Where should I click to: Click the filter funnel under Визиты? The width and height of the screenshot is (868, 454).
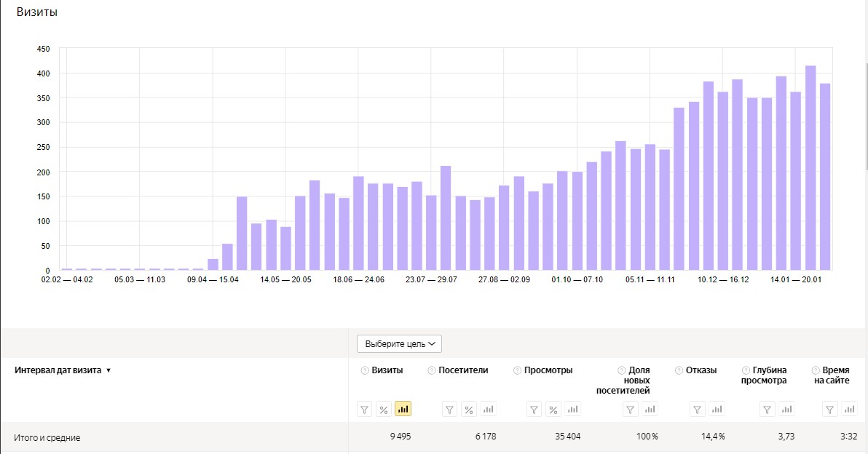[x=364, y=409]
